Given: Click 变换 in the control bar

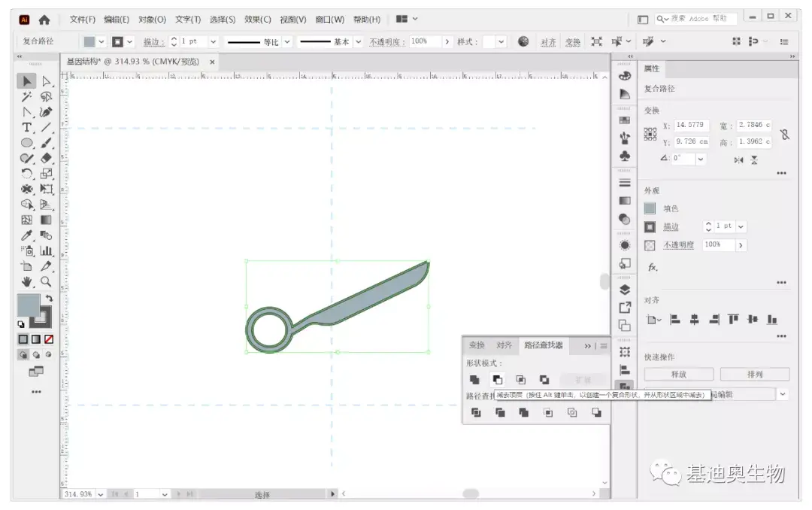Looking at the screenshot, I should [x=572, y=42].
